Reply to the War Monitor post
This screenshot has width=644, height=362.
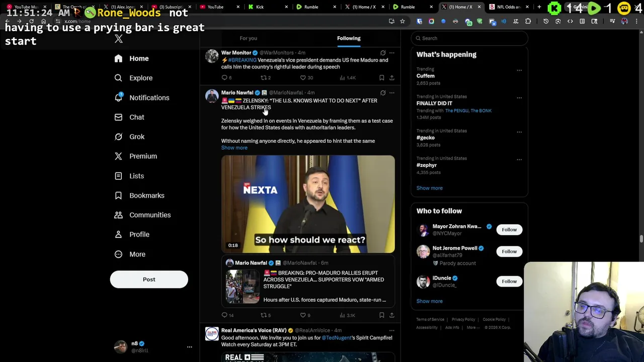226,78
